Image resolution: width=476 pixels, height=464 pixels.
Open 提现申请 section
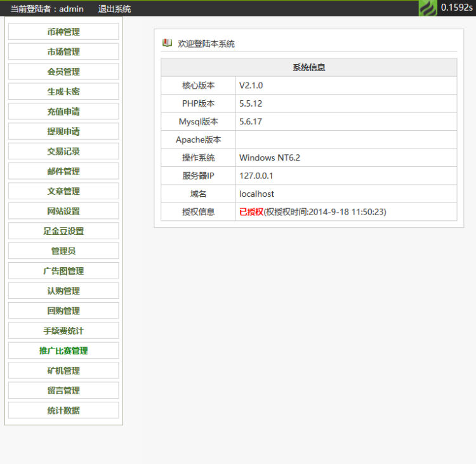pyautogui.click(x=63, y=131)
